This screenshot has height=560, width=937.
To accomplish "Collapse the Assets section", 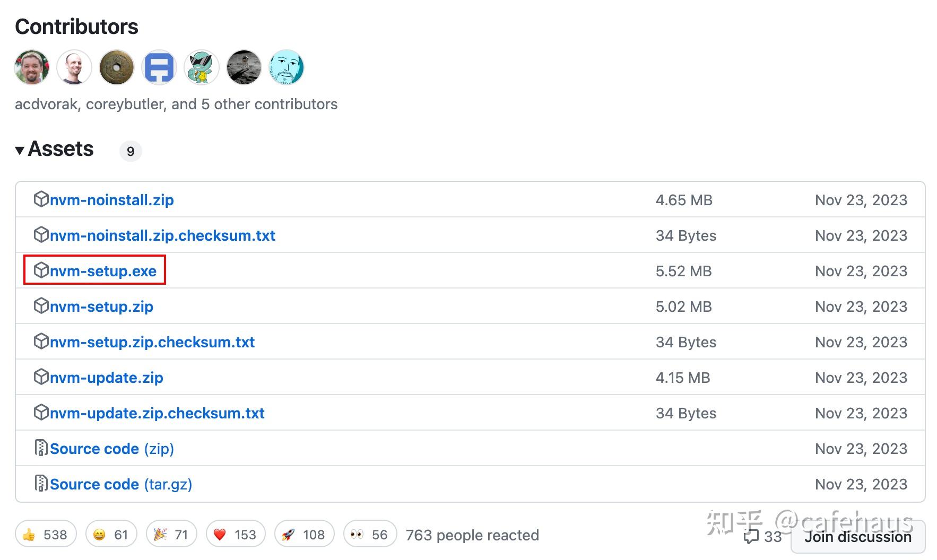I will coord(20,150).
